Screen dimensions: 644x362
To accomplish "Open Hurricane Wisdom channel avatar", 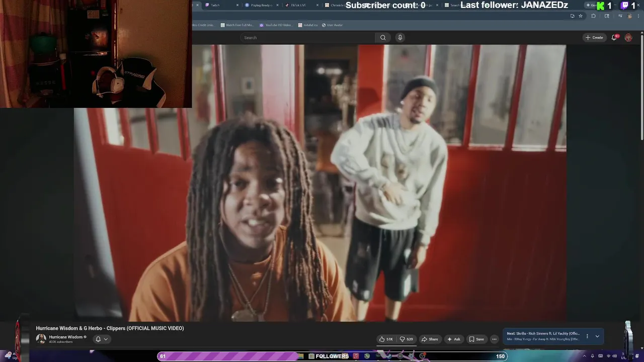I will (41, 339).
